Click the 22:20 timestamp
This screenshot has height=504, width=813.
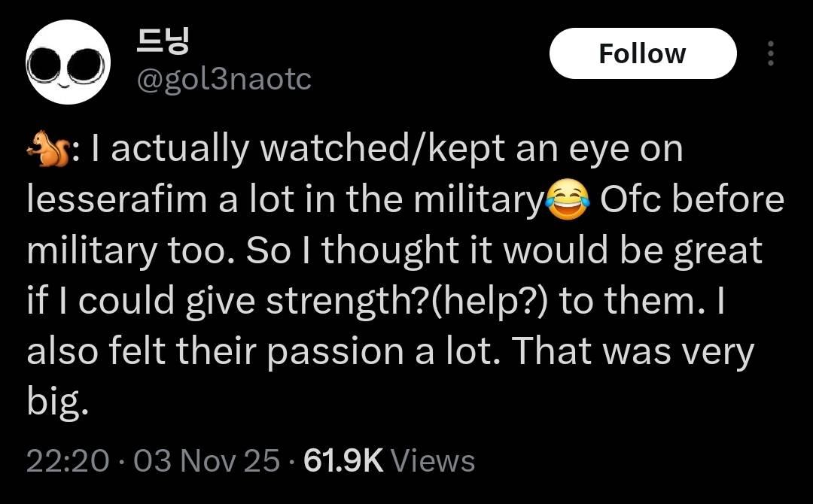pyautogui.click(x=67, y=460)
